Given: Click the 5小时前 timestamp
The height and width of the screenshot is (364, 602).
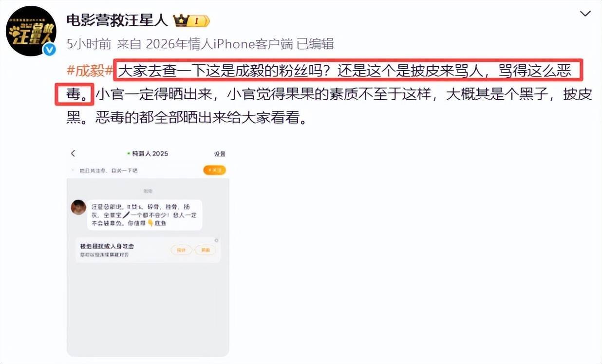Looking at the screenshot, I should pos(90,44).
